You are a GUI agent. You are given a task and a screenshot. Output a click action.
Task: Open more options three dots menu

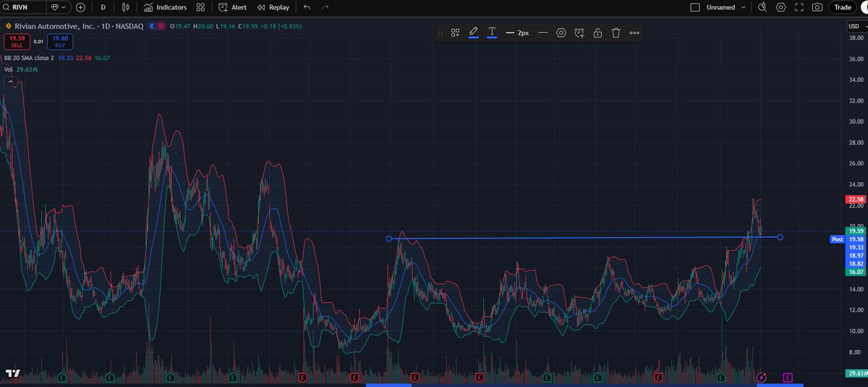click(x=634, y=33)
